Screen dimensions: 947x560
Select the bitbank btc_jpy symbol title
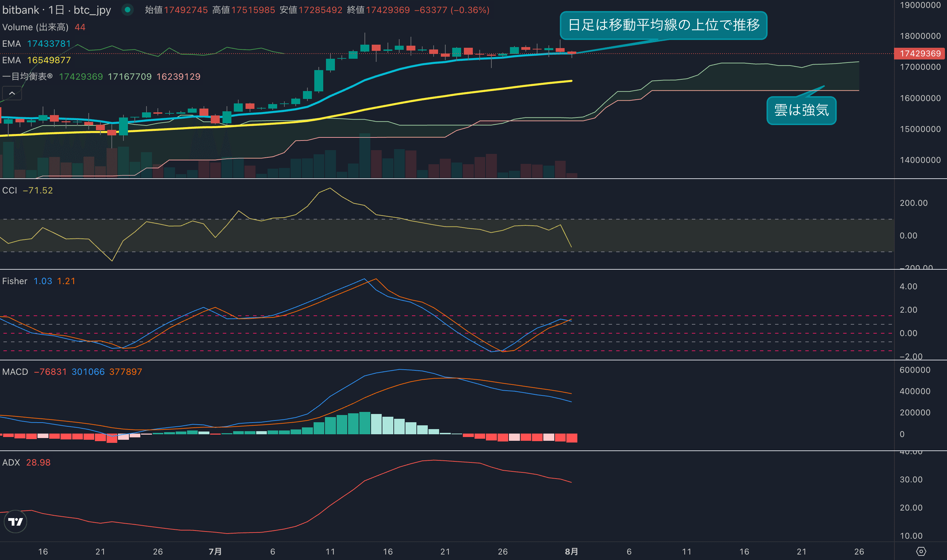click(57, 10)
